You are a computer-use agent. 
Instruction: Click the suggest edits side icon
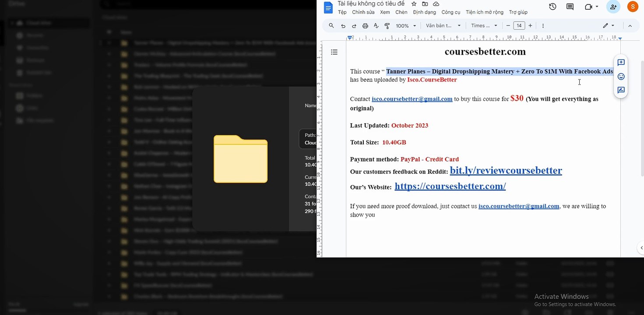tap(621, 91)
